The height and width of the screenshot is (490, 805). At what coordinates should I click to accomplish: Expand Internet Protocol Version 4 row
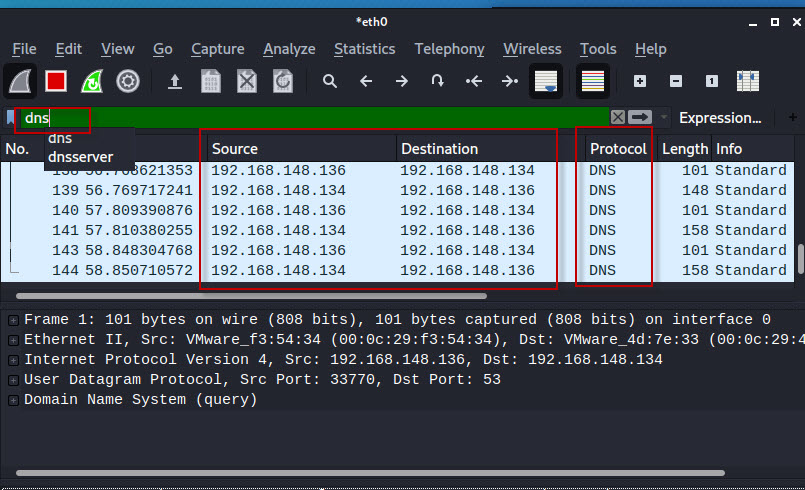click(13, 361)
